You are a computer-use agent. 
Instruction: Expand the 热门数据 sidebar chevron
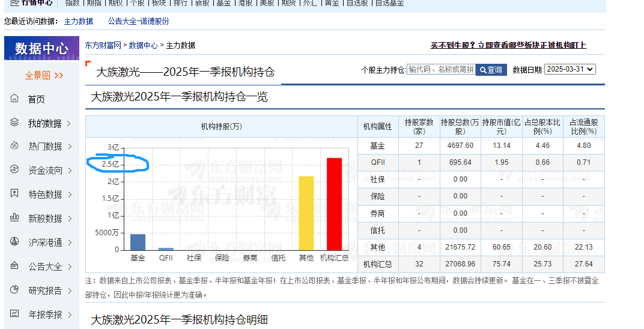pyautogui.click(x=70, y=146)
